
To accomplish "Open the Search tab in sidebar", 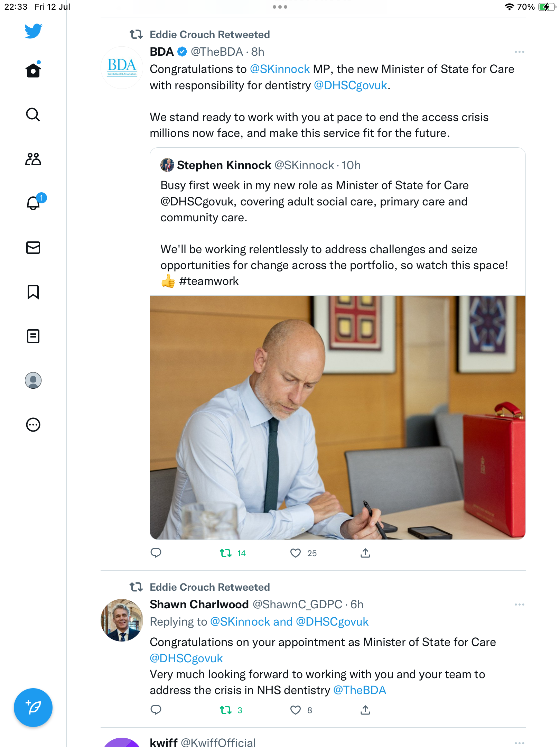I will (33, 114).
